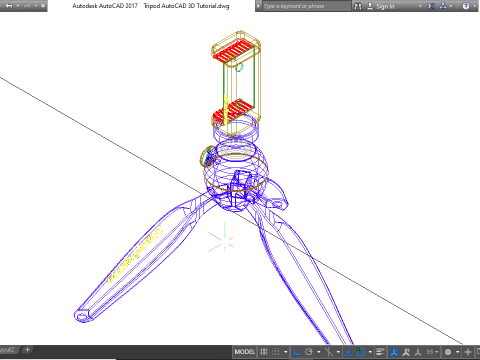Image resolution: width=480 pixels, height=360 pixels.
Task: Toggle object snap tracking icon
Action: (349, 352)
